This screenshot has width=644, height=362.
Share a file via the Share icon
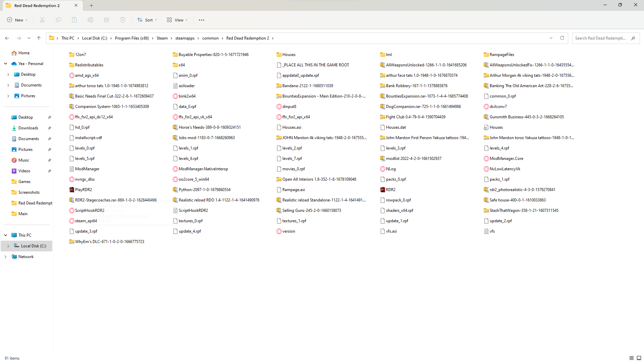(107, 20)
